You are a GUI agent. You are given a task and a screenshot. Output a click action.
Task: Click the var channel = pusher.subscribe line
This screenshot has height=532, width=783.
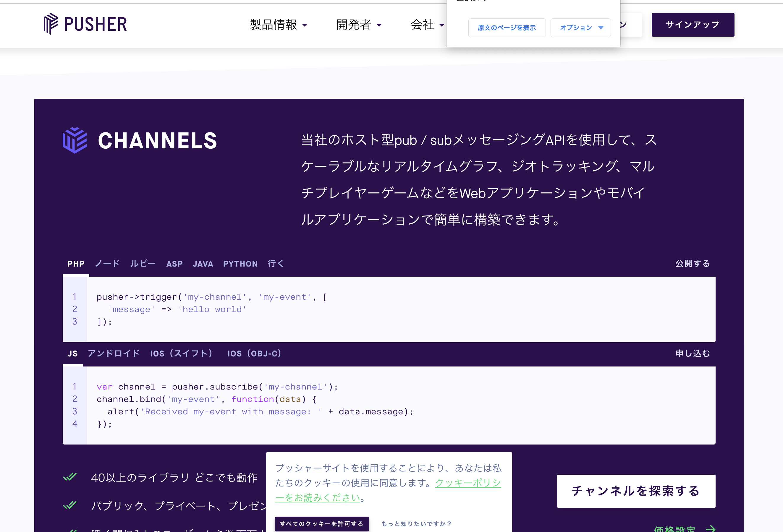(x=217, y=387)
